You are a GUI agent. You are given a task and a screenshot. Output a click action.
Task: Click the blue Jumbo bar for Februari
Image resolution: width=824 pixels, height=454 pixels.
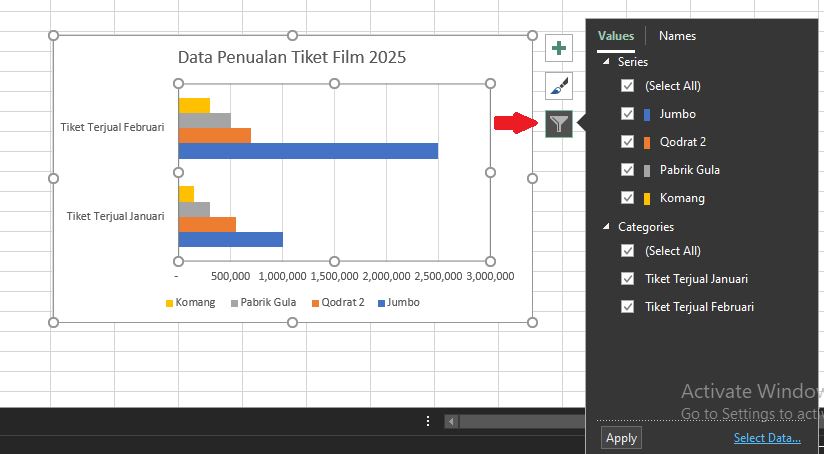[308, 151]
